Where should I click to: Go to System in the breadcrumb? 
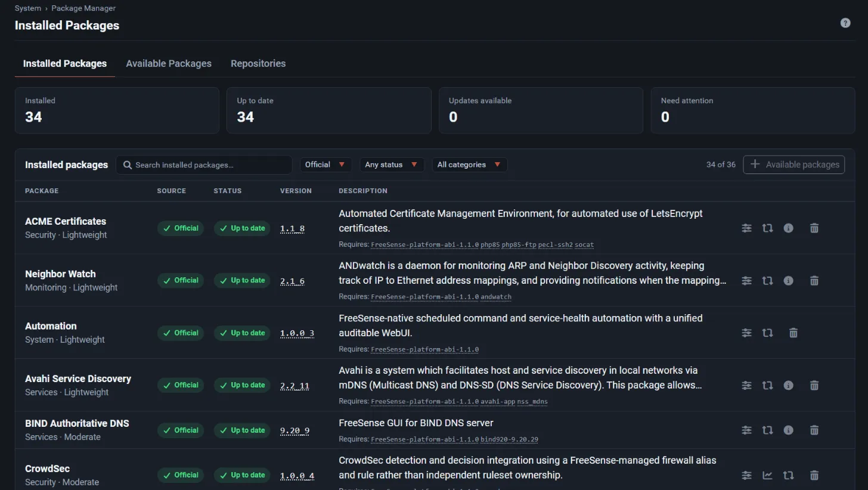coord(28,8)
